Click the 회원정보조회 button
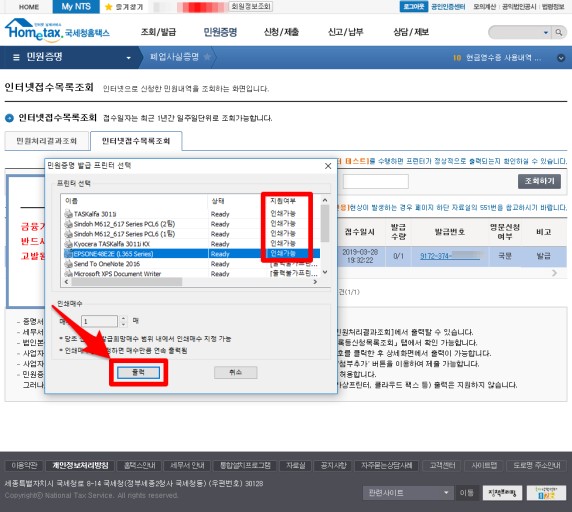Screen dimensions: 572x512 pos(251,6)
